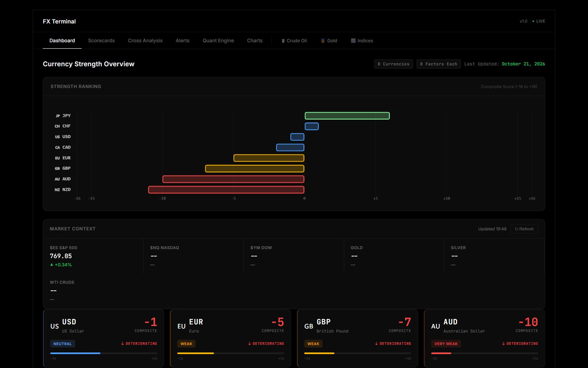The height and width of the screenshot is (368, 588).
Task: Open the Crude Oil section
Action: coord(294,40)
